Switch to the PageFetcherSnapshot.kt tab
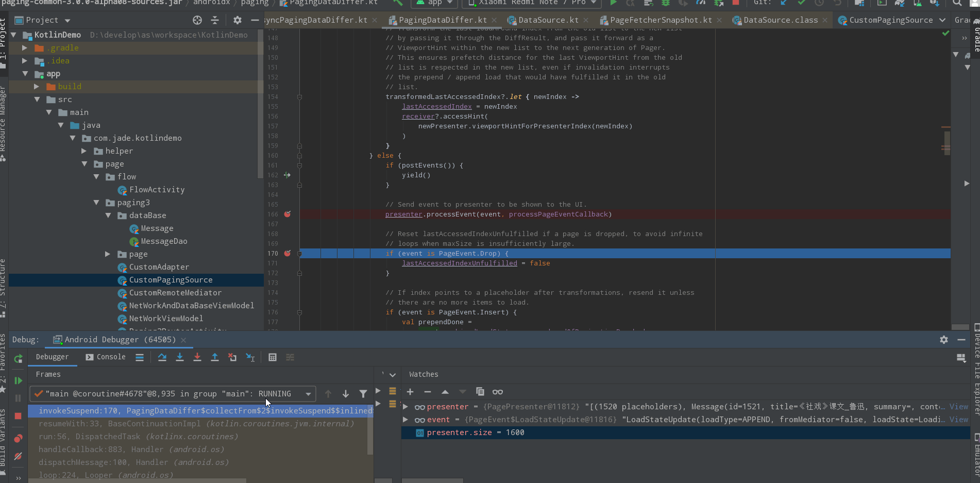This screenshot has height=483, width=980. coord(661,20)
